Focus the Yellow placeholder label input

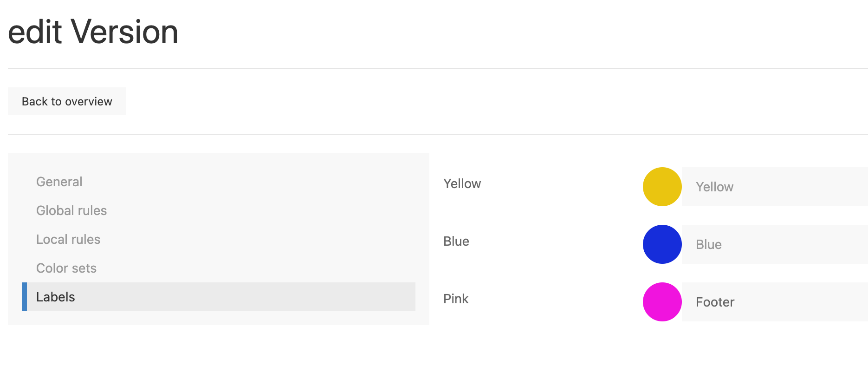tap(774, 187)
